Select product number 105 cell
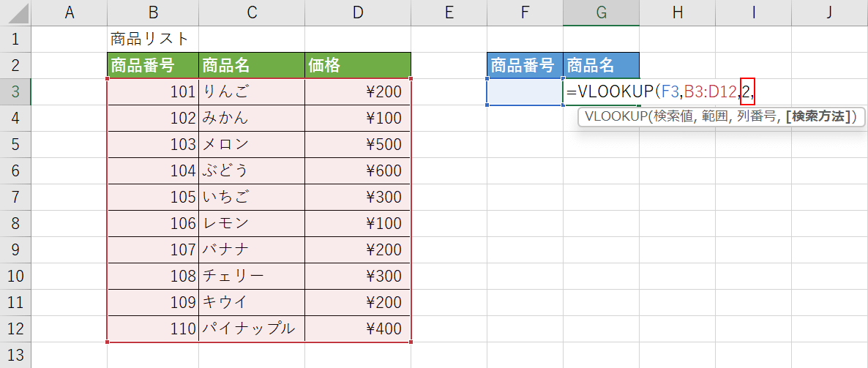Screen dimensions: 868x368 153,197
